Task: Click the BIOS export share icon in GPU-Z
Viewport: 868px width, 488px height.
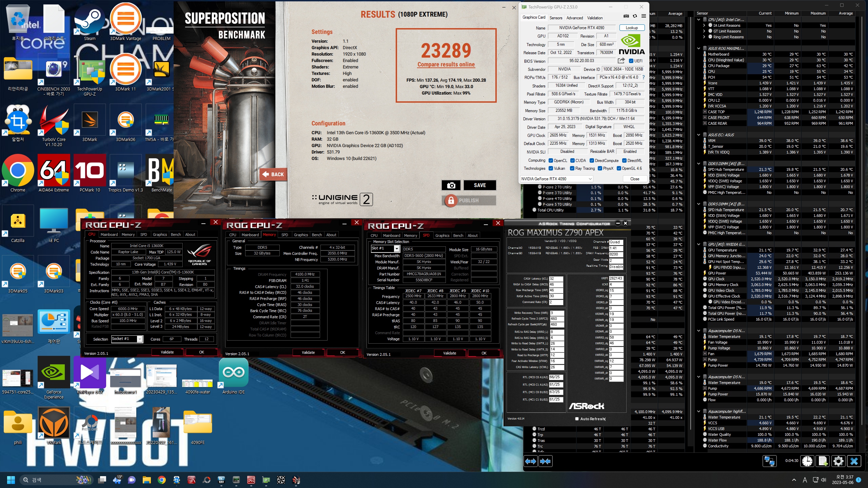Action: point(621,61)
